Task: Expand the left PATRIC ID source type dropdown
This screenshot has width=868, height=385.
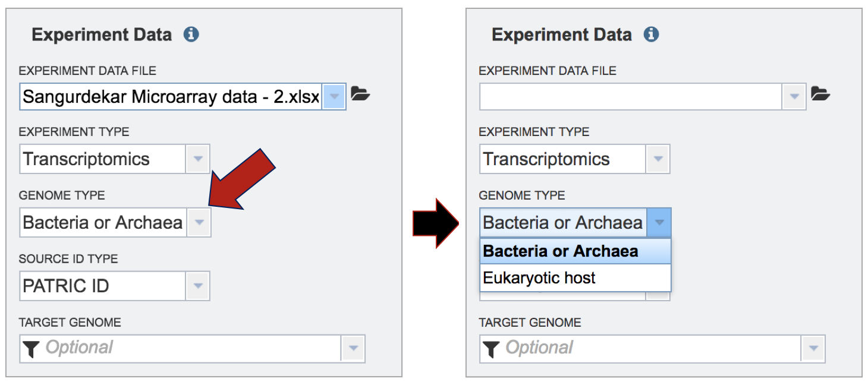Action: coord(198,286)
